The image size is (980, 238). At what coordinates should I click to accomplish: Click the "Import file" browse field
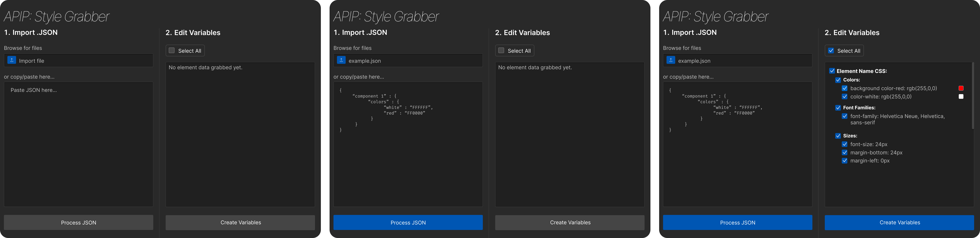(78, 61)
